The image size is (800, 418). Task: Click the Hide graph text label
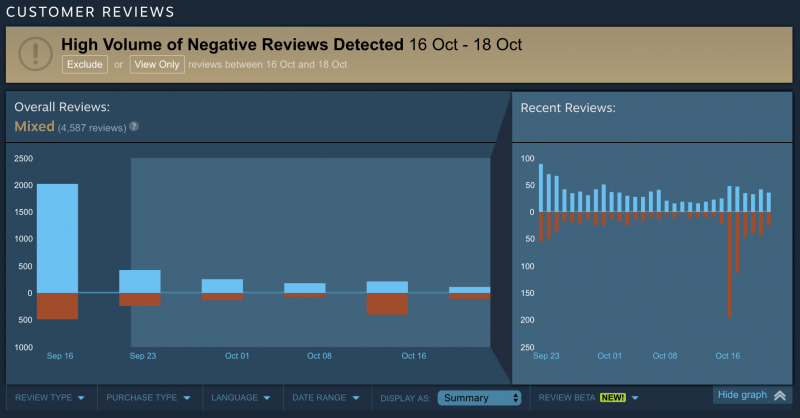742,395
